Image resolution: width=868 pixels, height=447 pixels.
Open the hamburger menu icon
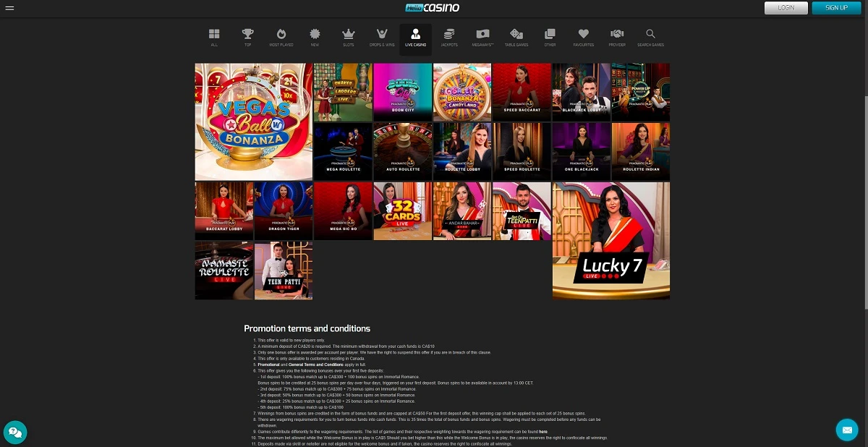9,7
